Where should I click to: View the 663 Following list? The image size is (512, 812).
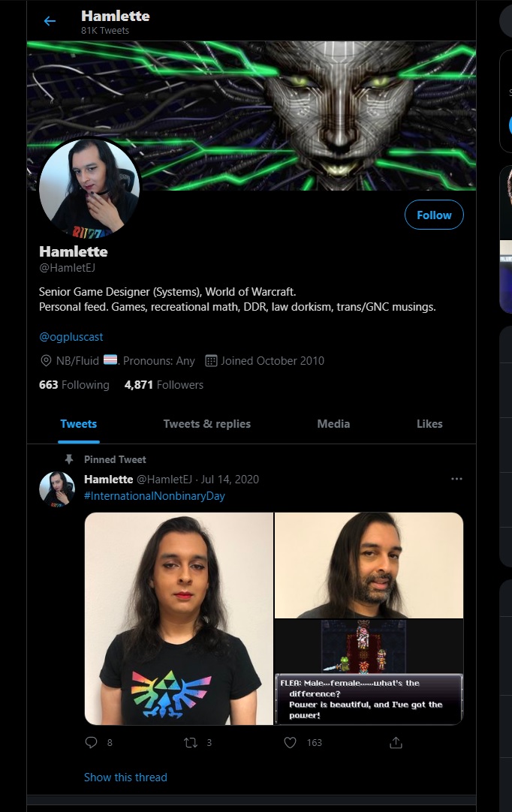[x=74, y=385]
